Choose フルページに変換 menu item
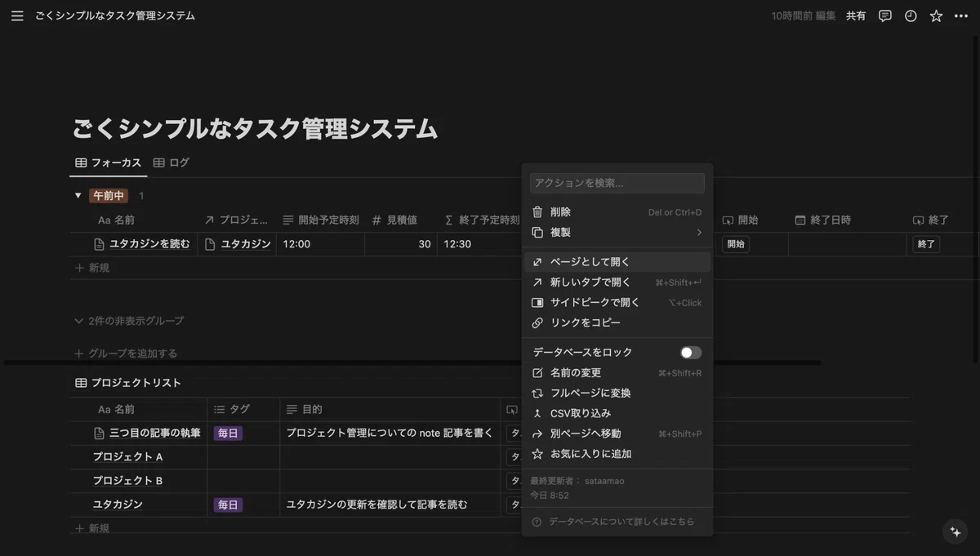 617,394
